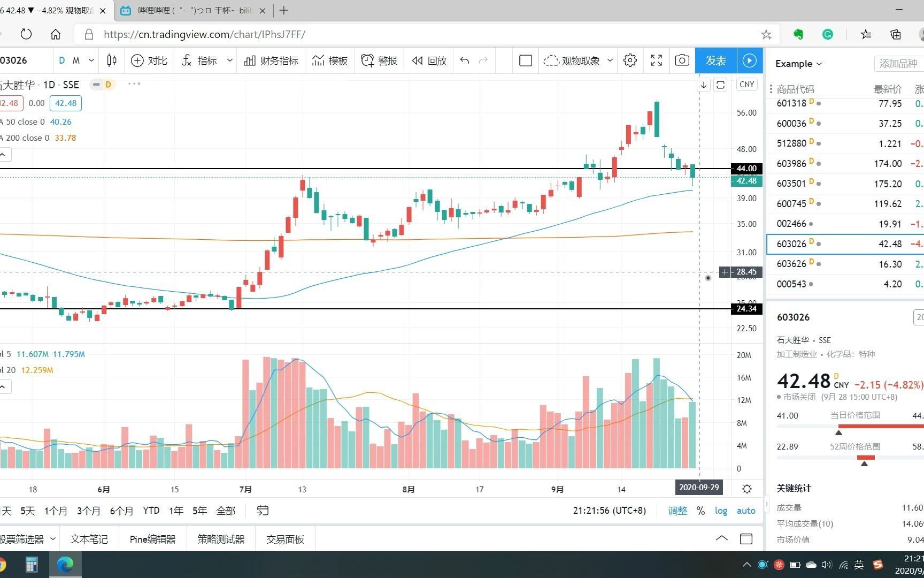
Task: Expand chart layout dropdown arrow
Action: (x=610, y=60)
